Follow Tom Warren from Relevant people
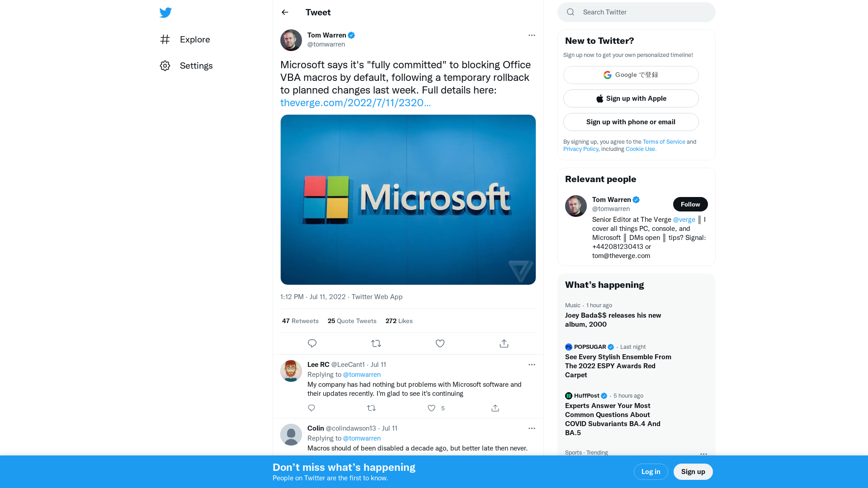The height and width of the screenshot is (488, 868). click(690, 204)
